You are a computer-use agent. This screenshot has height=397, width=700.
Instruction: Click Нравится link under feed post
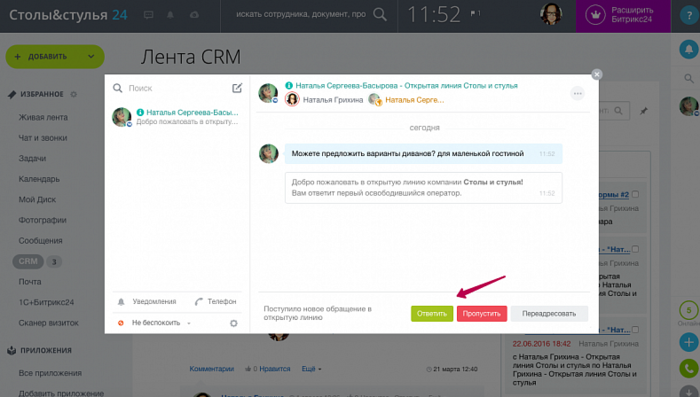point(275,369)
